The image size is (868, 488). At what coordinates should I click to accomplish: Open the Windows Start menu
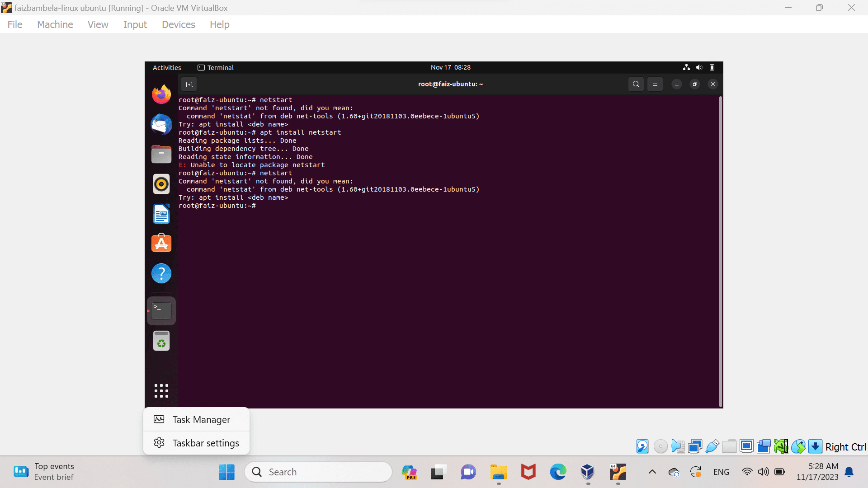point(226,472)
